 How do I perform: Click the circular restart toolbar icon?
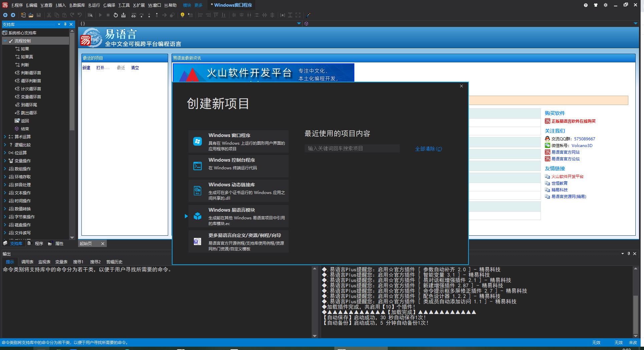point(116,15)
